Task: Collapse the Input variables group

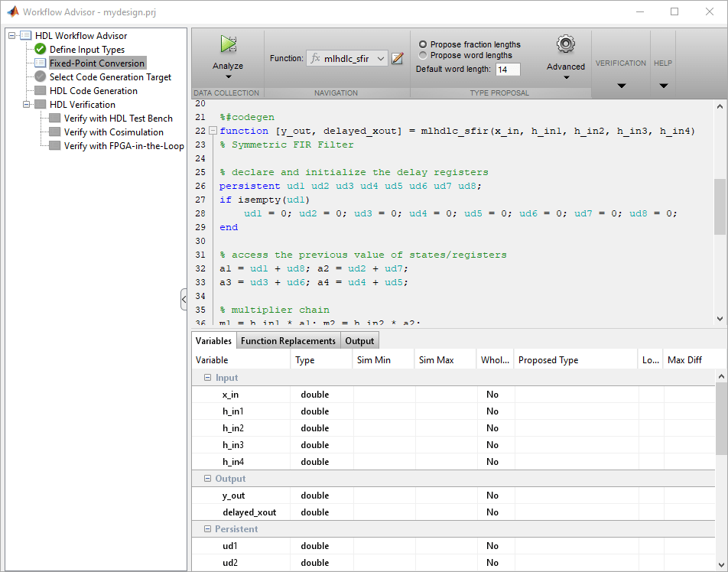Action: pos(207,378)
